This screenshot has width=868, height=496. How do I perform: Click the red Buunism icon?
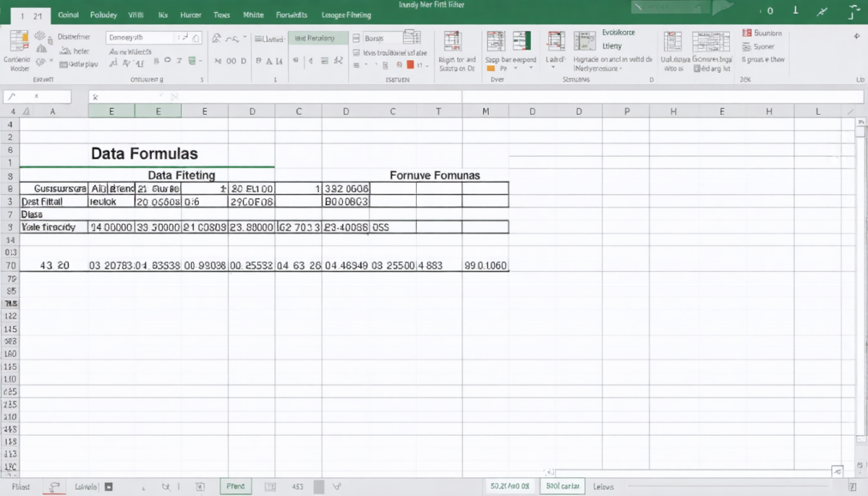(747, 33)
